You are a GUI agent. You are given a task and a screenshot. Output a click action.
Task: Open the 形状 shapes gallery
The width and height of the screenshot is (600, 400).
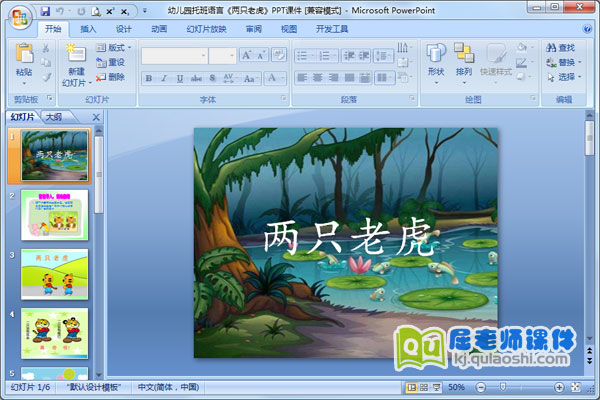pos(436,64)
